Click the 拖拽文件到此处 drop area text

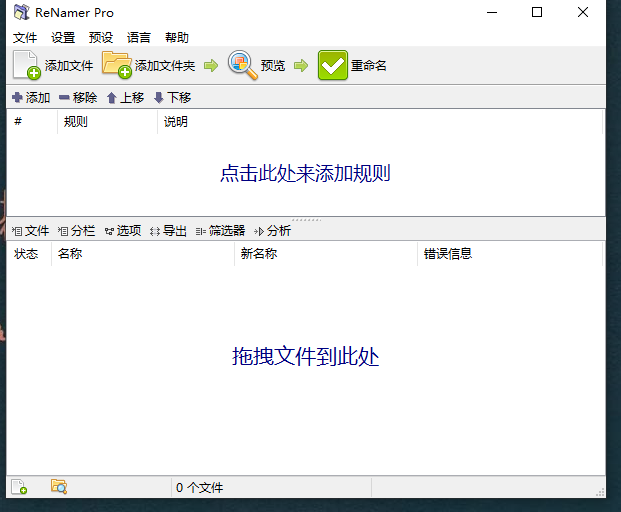[x=305, y=356]
